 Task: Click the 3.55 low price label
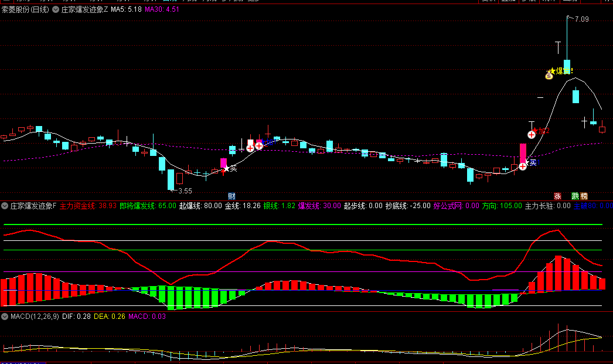(x=185, y=191)
